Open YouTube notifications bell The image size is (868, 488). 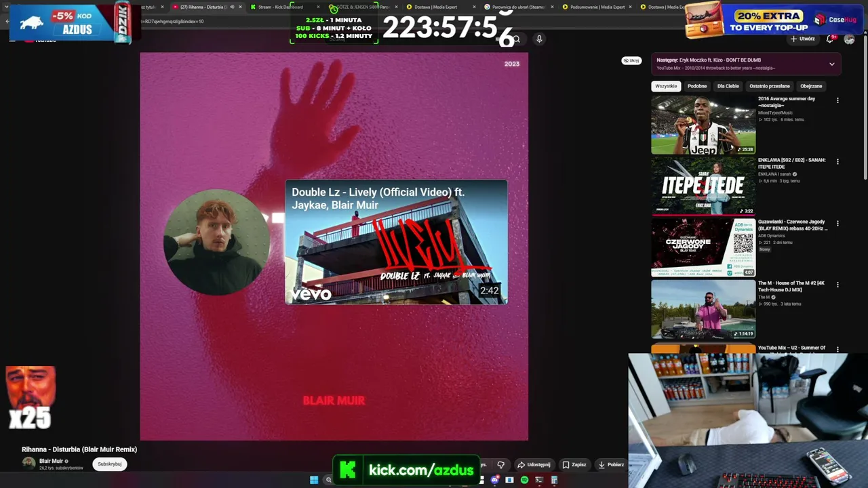[830, 39]
